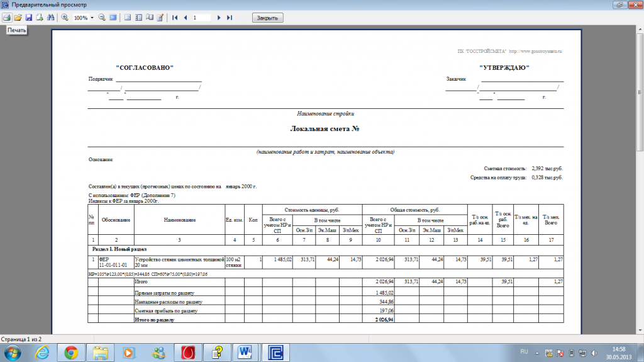Click the network tray icon
The height and width of the screenshot is (362, 644).
click(x=582, y=353)
